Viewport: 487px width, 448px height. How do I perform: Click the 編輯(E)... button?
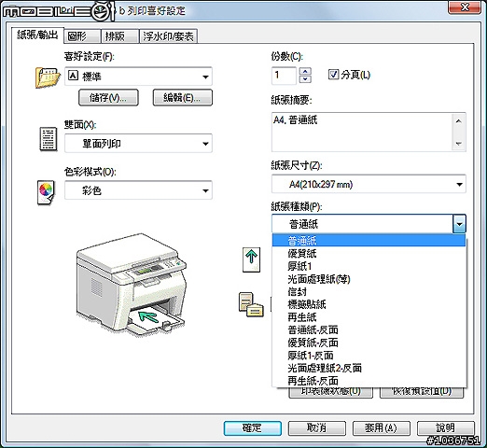coord(183,98)
